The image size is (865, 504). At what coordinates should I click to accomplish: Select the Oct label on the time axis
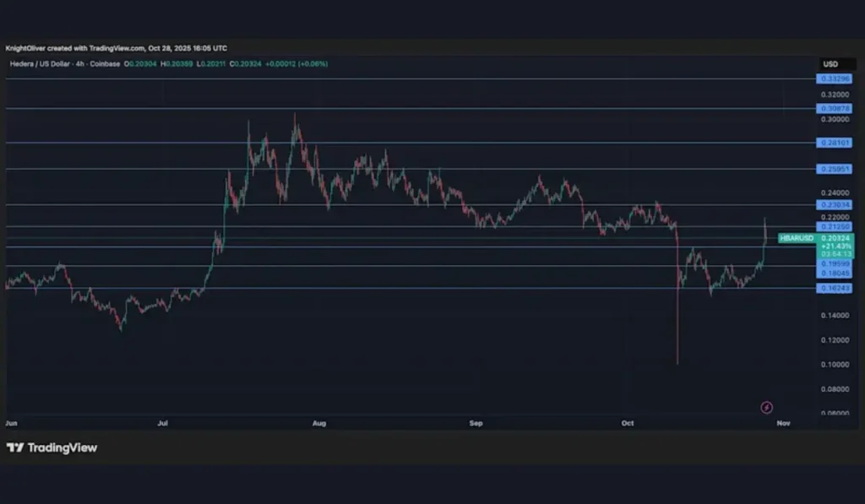tap(628, 423)
